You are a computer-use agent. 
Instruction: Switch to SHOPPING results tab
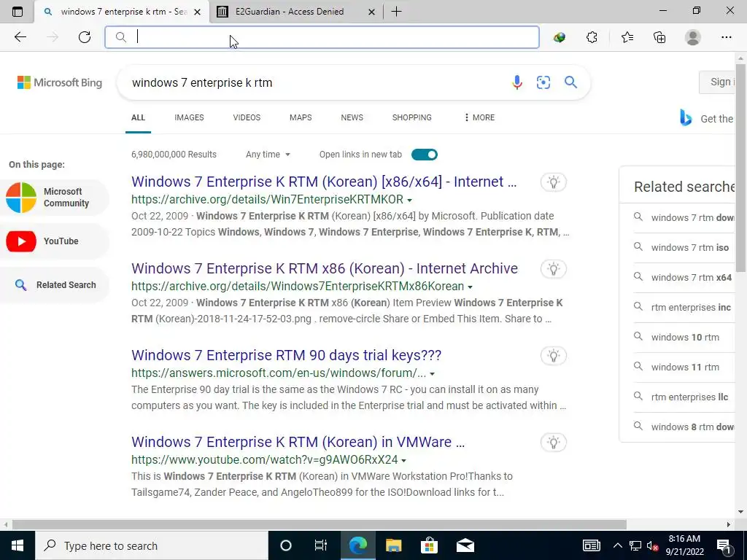(x=412, y=117)
